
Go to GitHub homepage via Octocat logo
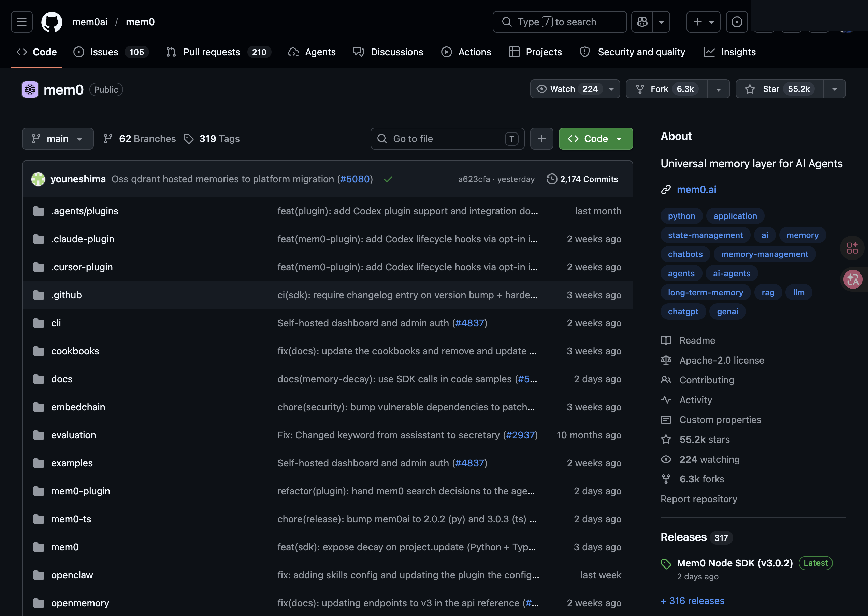click(52, 22)
